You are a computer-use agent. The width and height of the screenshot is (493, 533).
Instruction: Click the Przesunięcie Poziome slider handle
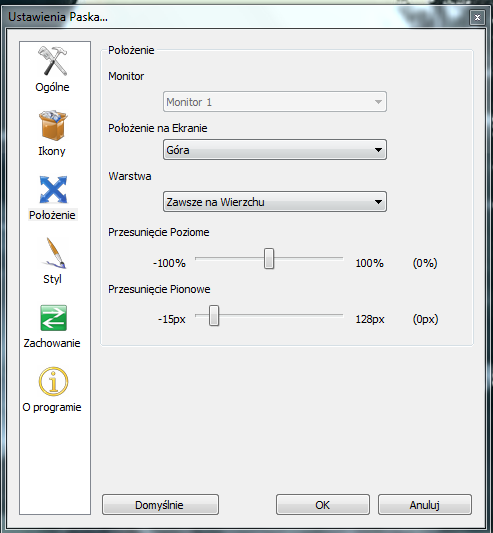269,259
